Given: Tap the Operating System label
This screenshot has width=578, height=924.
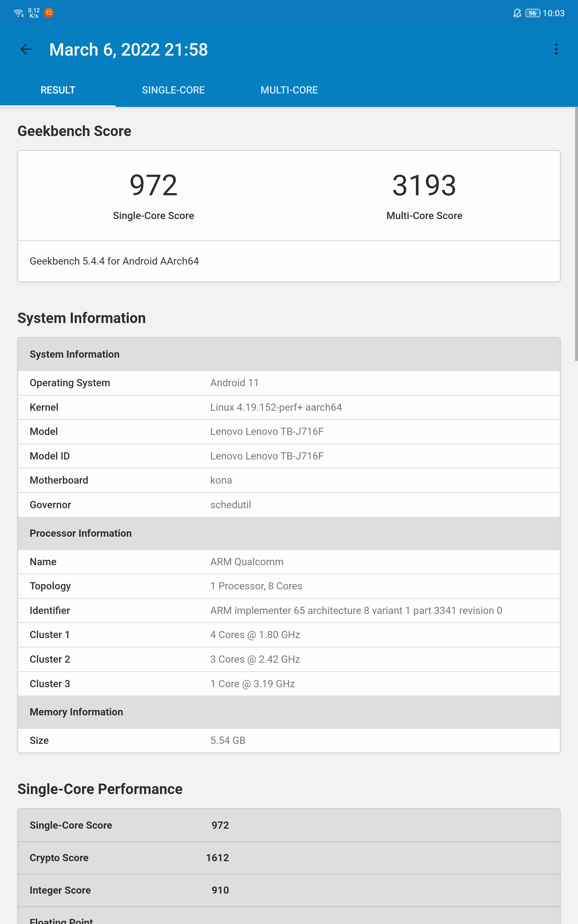Looking at the screenshot, I should point(70,383).
